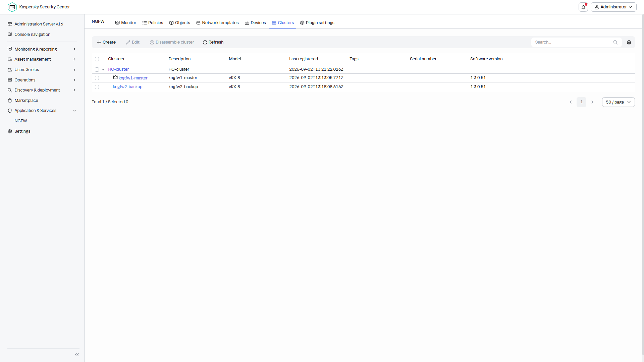Click the Discovery & deployment magnifier icon
Viewport: 644px width, 362px height.
click(x=10, y=90)
